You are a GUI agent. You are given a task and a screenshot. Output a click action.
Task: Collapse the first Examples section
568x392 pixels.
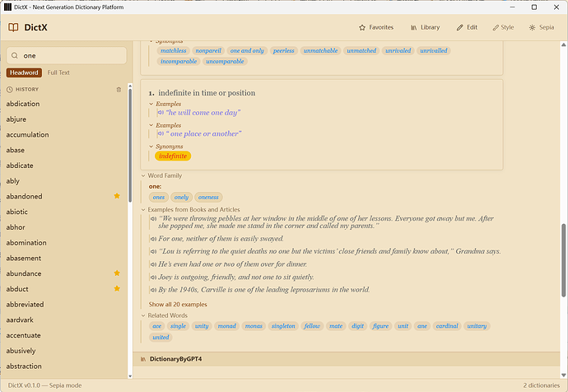(x=151, y=104)
